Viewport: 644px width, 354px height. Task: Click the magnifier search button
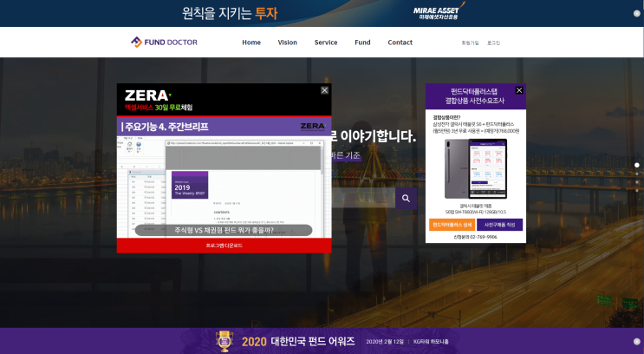[x=406, y=199]
